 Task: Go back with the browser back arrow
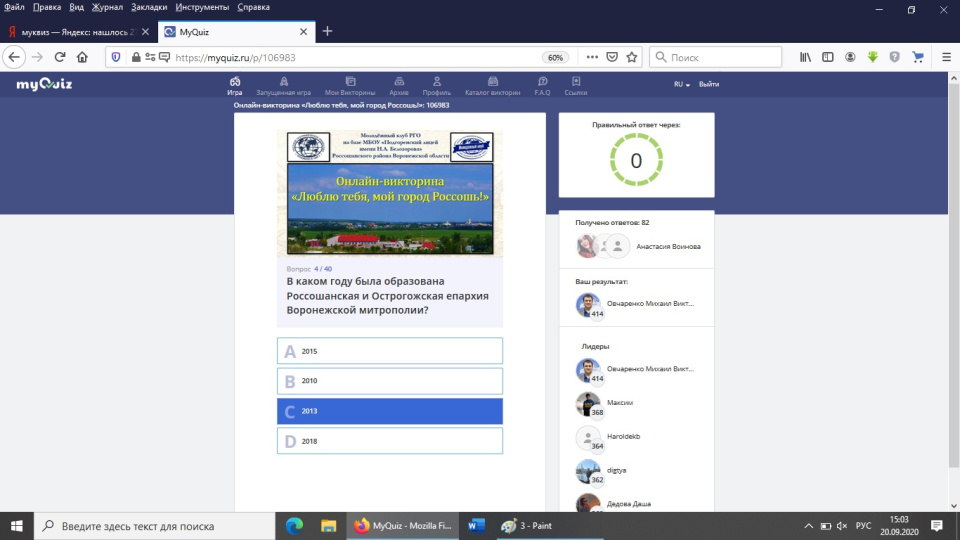click(x=13, y=57)
